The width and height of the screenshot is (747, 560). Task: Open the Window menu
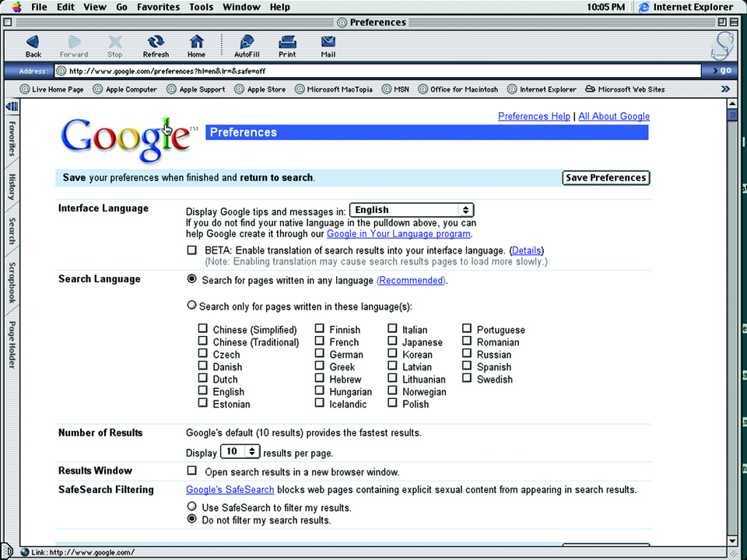click(x=241, y=7)
